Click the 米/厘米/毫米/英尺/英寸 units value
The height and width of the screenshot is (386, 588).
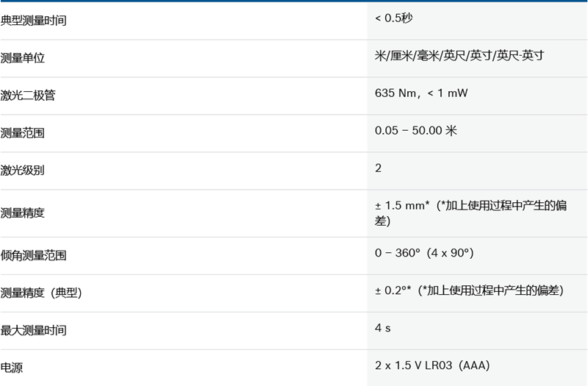[459, 55]
